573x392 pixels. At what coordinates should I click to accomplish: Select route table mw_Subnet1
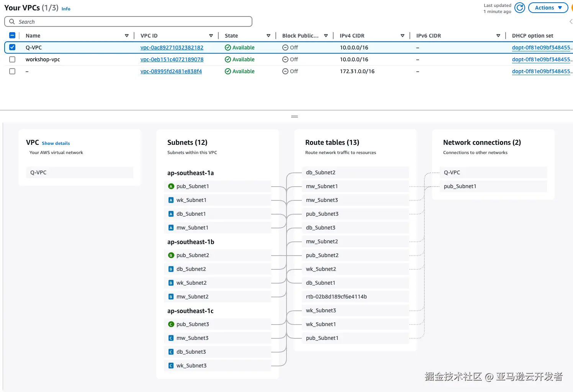355,186
